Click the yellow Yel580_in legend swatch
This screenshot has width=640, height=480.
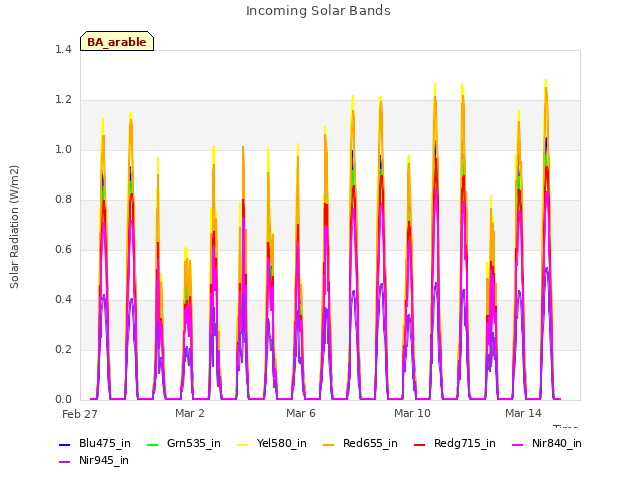click(242, 444)
